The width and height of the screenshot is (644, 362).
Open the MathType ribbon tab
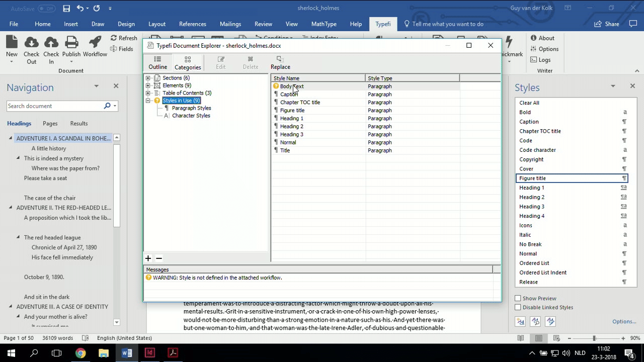324,24
